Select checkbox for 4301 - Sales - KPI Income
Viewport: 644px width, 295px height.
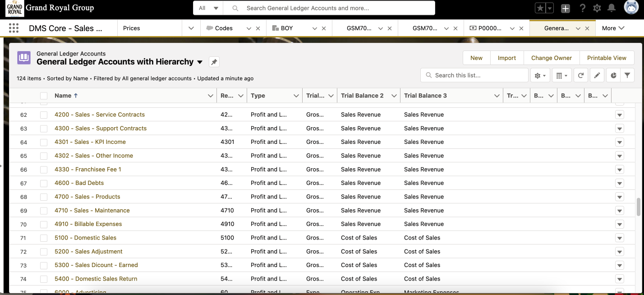click(44, 142)
